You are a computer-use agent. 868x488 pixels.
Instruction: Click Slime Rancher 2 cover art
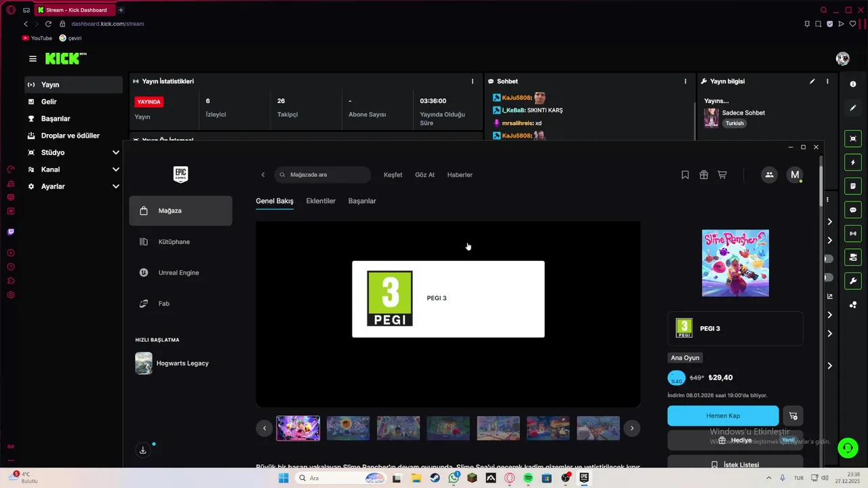point(735,263)
